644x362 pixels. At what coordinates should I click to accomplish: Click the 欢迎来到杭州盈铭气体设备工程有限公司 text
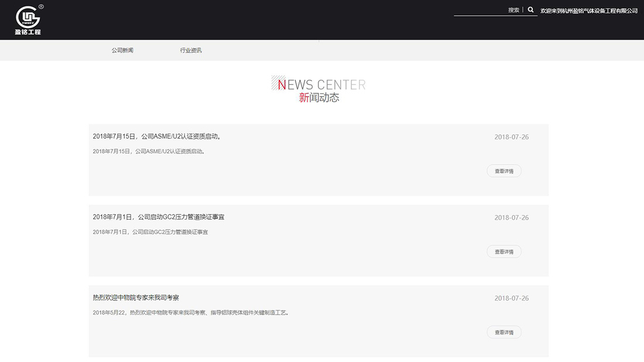coord(588,11)
